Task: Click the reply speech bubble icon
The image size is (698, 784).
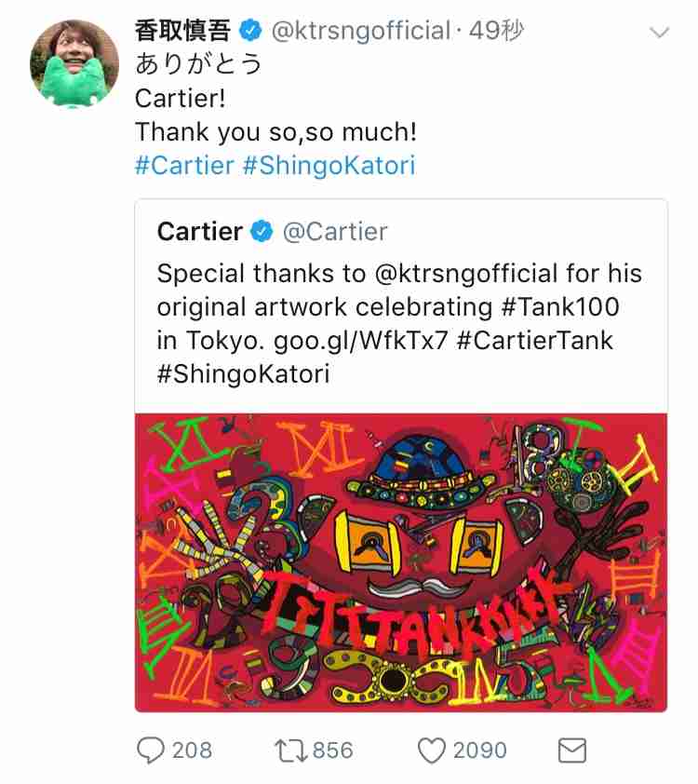Action: pyautogui.click(x=151, y=751)
